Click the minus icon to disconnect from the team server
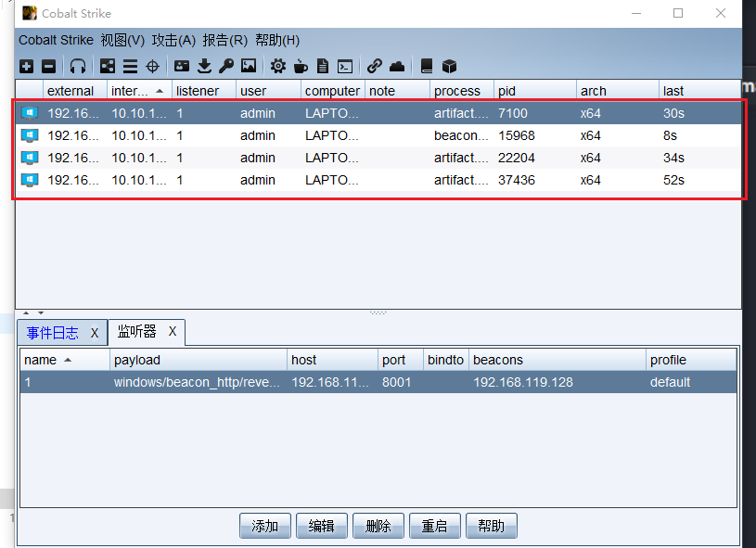Image resolution: width=756 pixels, height=548 pixels. point(48,66)
